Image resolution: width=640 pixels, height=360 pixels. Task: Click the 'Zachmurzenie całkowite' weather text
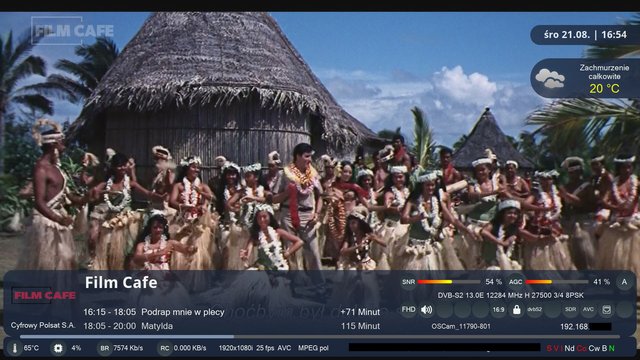pyautogui.click(x=604, y=72)
